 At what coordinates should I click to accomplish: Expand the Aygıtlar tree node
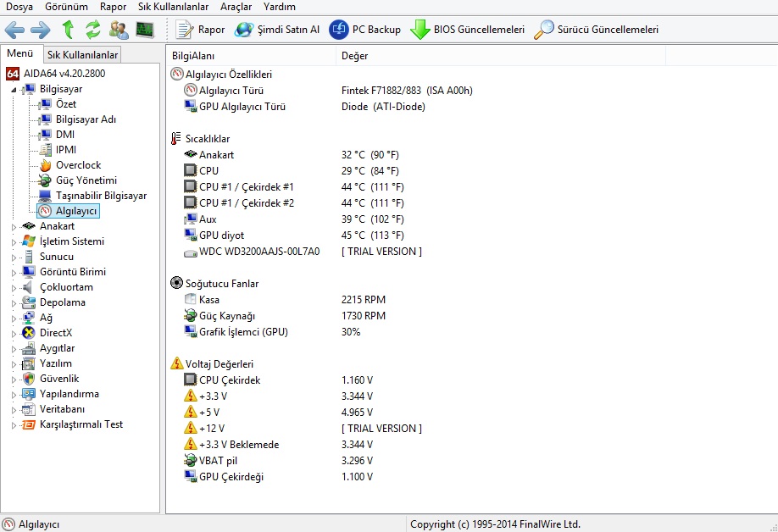tap(14, 349)
